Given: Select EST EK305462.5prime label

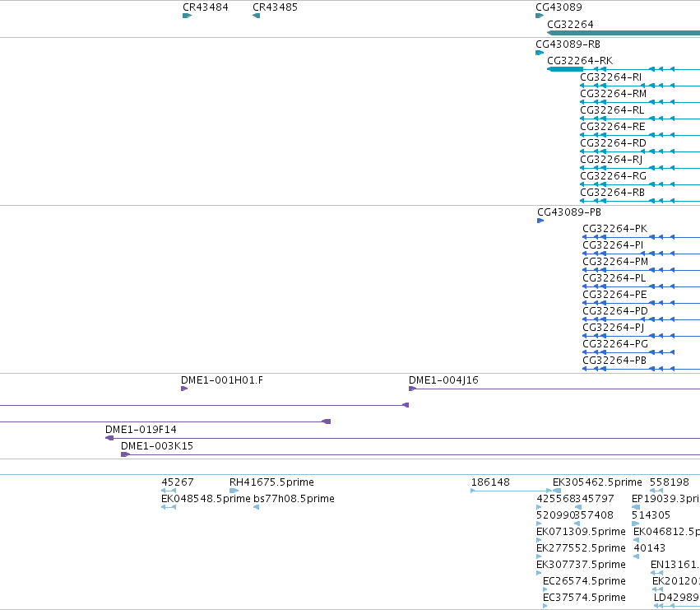Looking at the screenshot, I should [597, 482].
